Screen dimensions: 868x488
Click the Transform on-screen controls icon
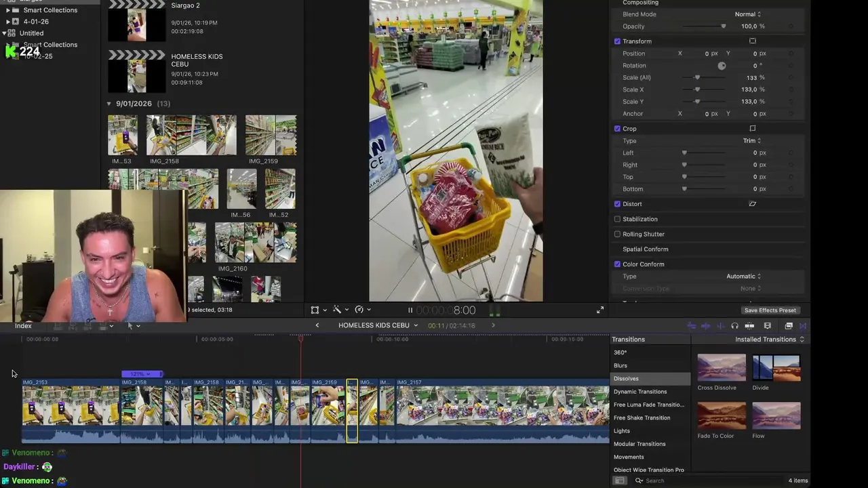752,41
